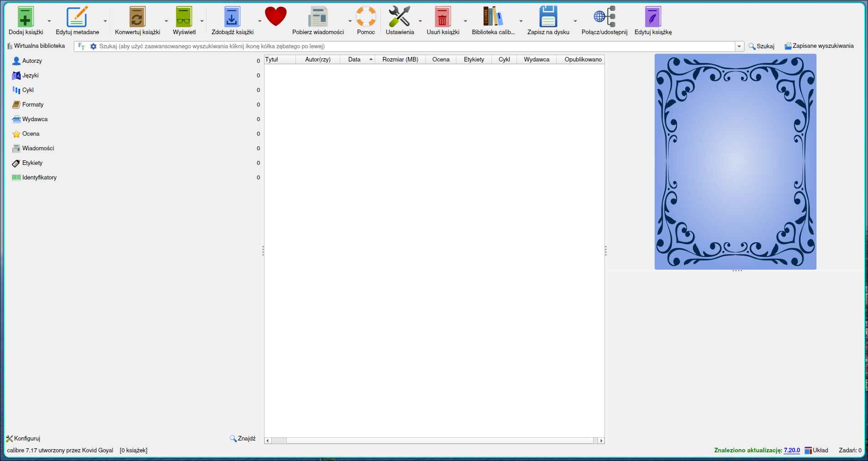Expand the Dodaj książki dropdown arrow
Screen dimensions: 868x461
[x=49, y=21]
